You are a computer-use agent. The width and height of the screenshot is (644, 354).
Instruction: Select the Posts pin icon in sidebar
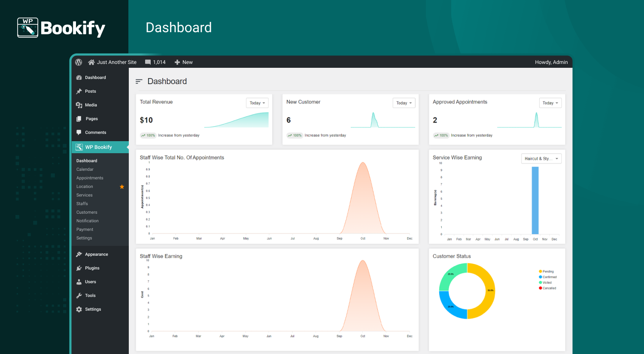(79, 91)
